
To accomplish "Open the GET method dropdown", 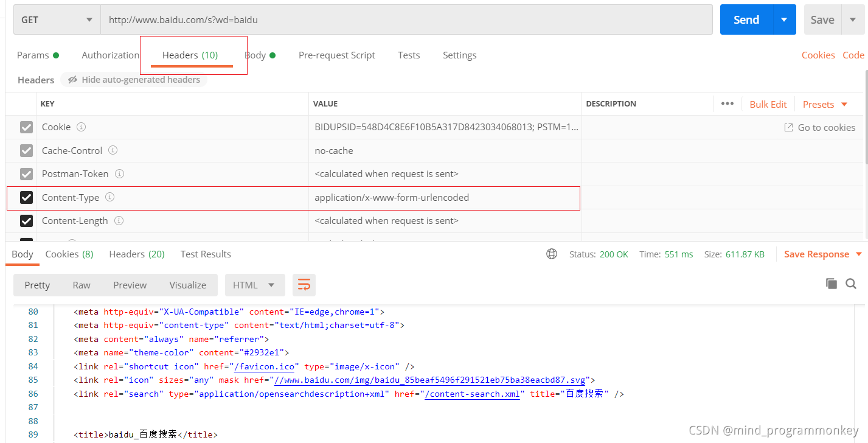I will (57, 20).
